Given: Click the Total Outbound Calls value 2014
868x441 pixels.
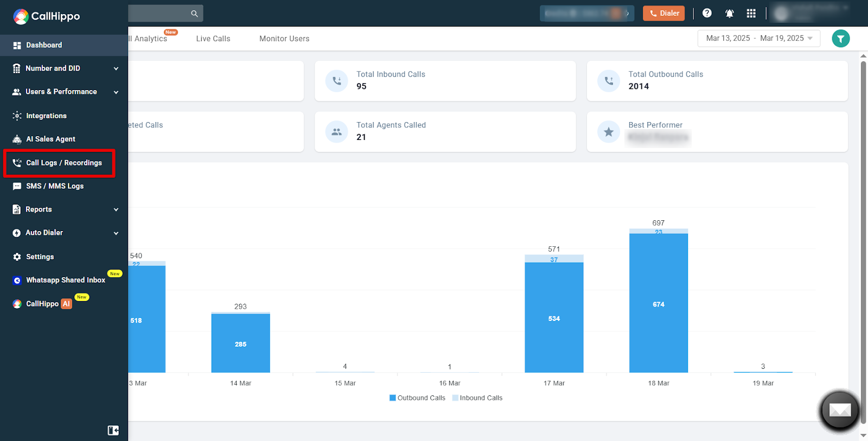Looking at the screenshot, I should click(x=639, y=86).
